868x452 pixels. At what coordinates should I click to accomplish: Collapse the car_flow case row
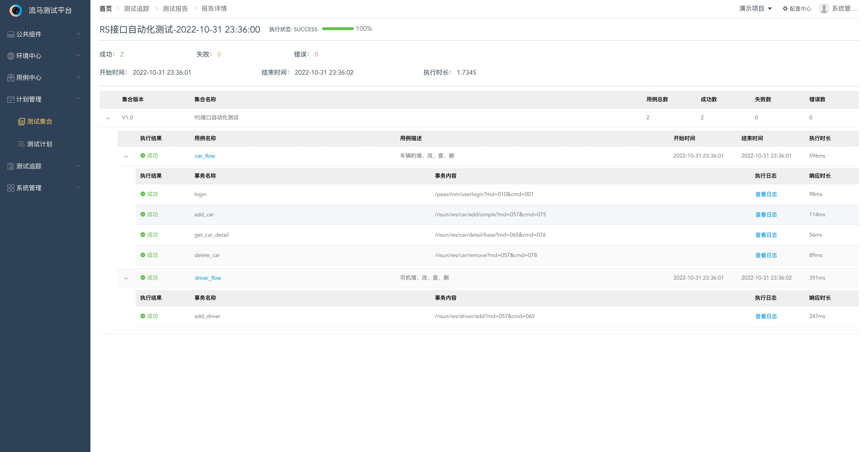pyautogui.click(x=126, y=156)
